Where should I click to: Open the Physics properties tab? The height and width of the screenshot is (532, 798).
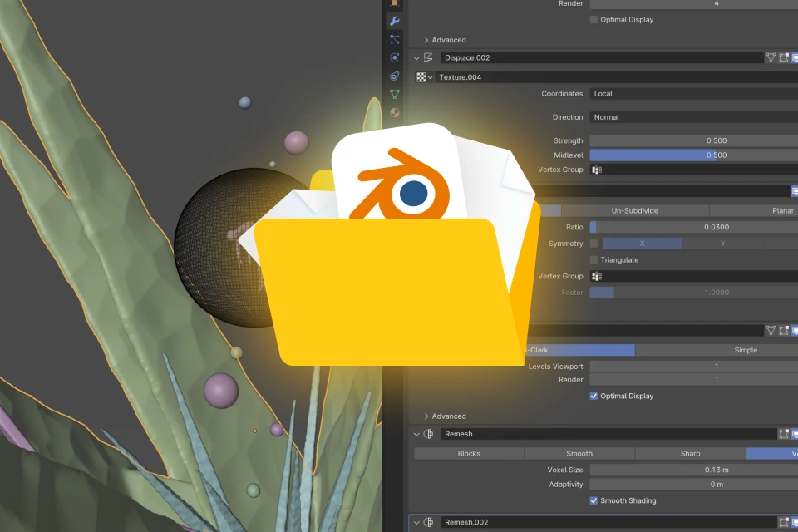(394, 57)
